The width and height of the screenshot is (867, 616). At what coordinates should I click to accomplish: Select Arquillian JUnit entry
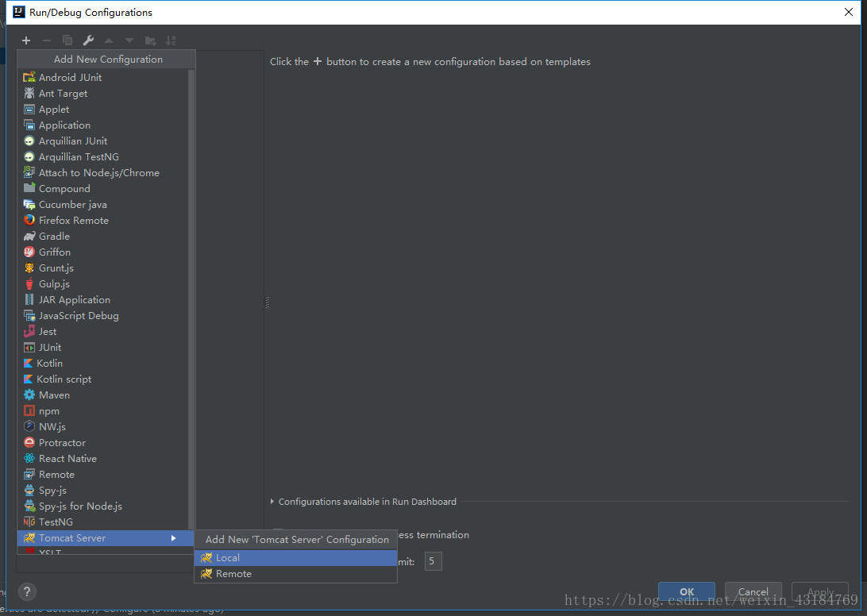coord(103,141)
